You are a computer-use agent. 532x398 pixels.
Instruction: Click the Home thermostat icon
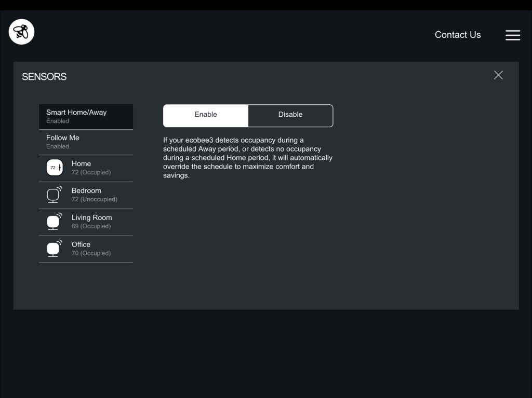point(54,168)
